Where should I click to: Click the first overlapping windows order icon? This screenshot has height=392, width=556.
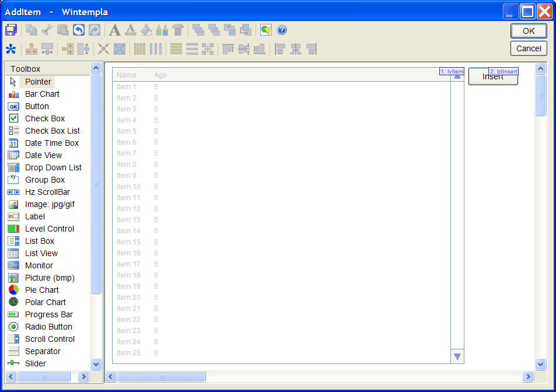[x=198, y=30]
